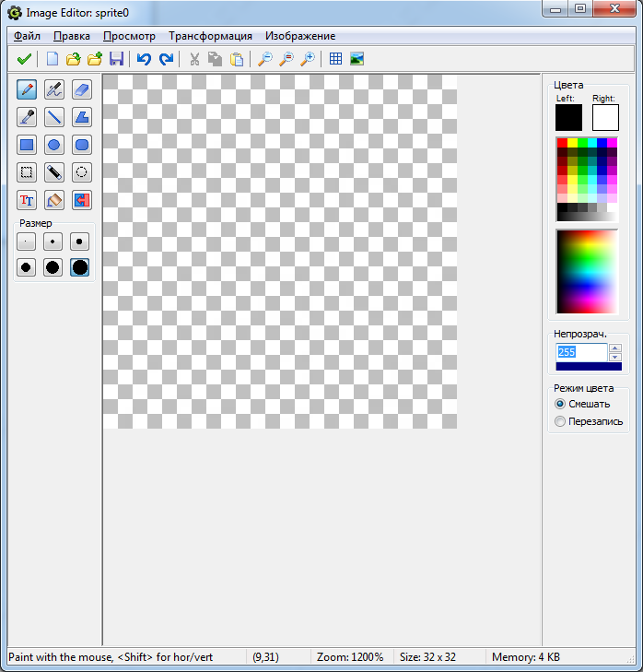Select the Eraser tool
Viewport: 643px width, 672px height.
click(81, 89)
